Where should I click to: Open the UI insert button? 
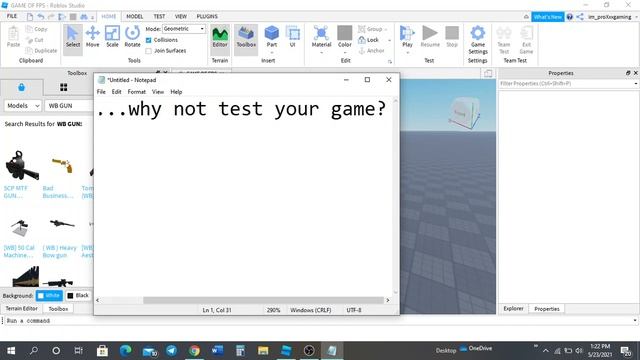[293, 37]
